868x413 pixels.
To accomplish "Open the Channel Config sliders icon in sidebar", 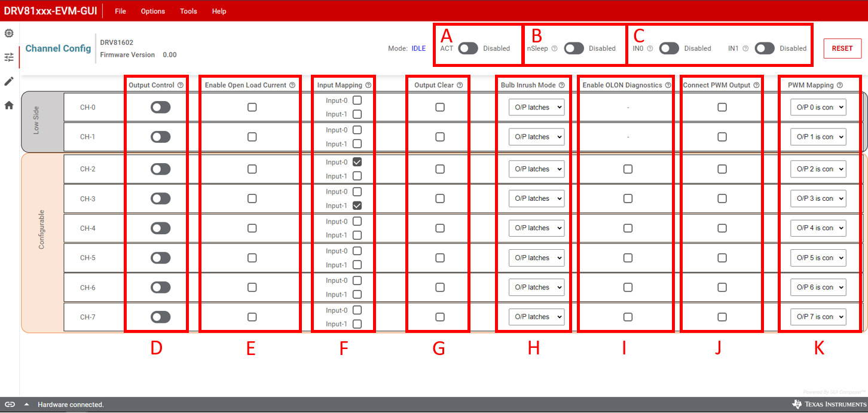I will pyautogui.click(x=8, y=57).
